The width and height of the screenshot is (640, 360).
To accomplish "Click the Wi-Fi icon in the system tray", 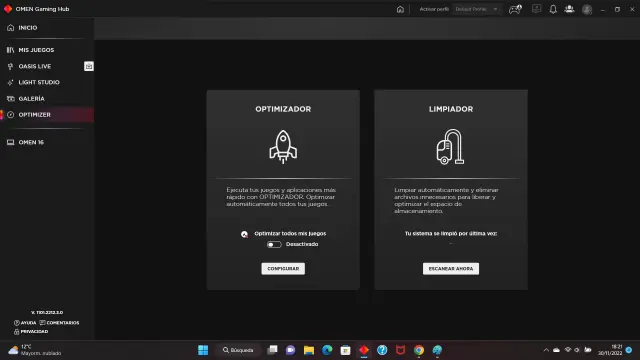I will click(x=568, y=350).
